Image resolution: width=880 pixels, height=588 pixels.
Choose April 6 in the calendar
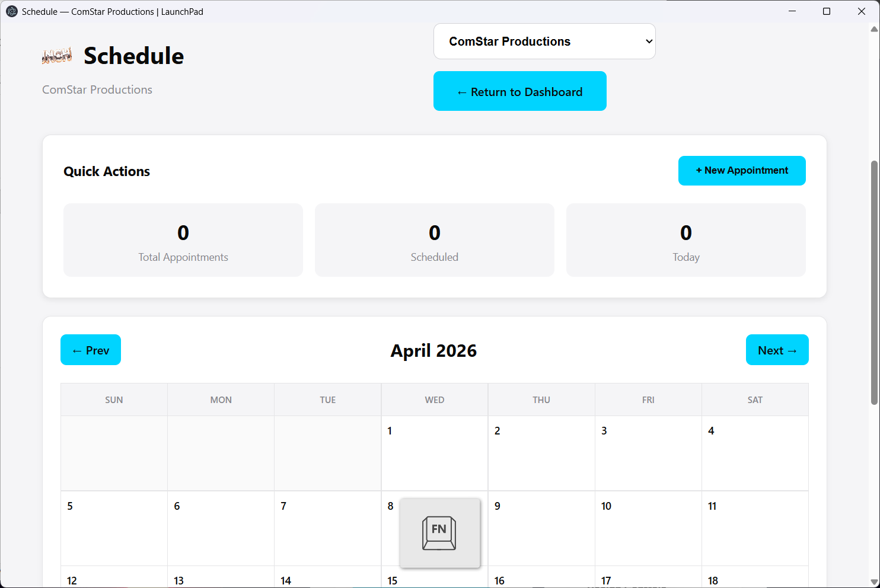pos(221,528)
